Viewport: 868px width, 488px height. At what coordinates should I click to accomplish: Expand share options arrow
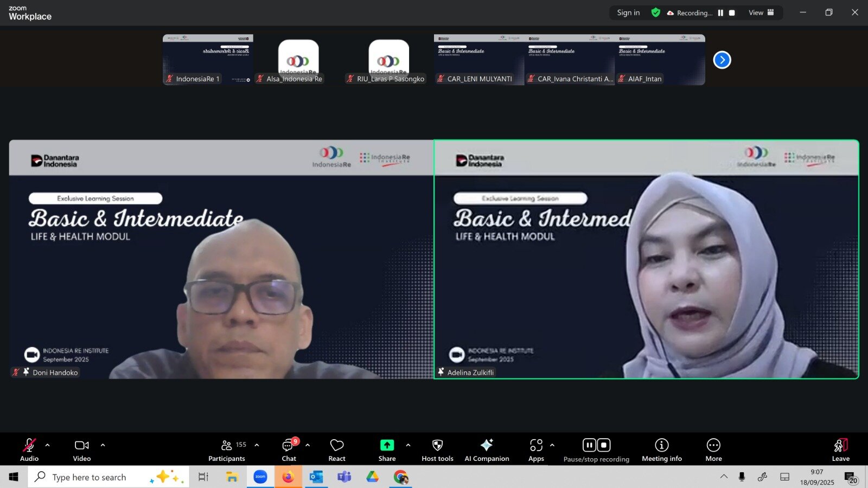click(408, 445)
